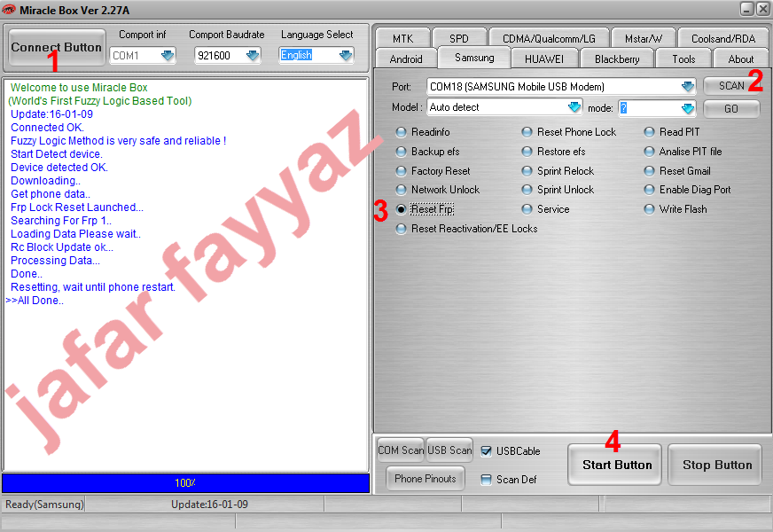Switch to the Android tab
Image resolution: width=773 pixels, height=532 pixels.
click(406, 59)
